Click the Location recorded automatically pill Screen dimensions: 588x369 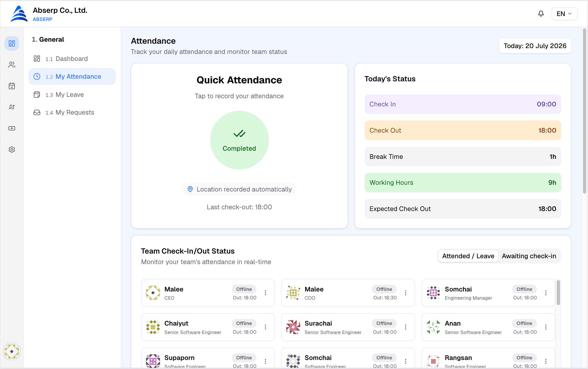239,189
